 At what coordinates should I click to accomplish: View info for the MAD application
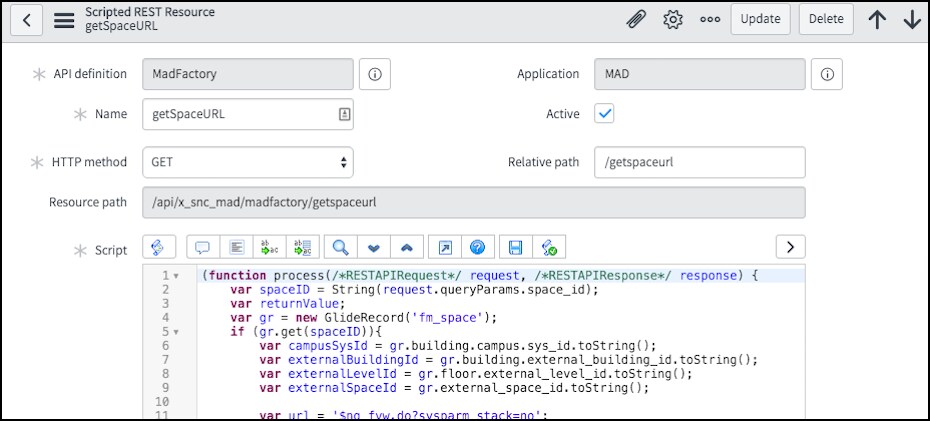tap(827, 74)
